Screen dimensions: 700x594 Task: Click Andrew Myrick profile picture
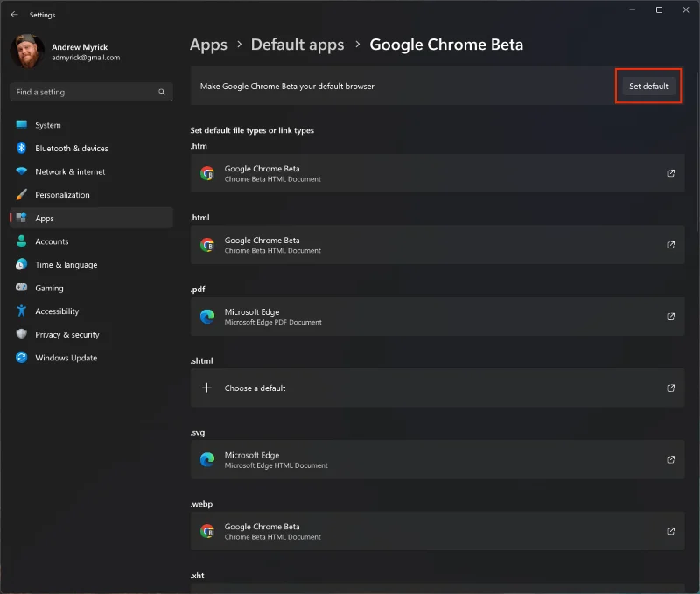pos(28,52)
